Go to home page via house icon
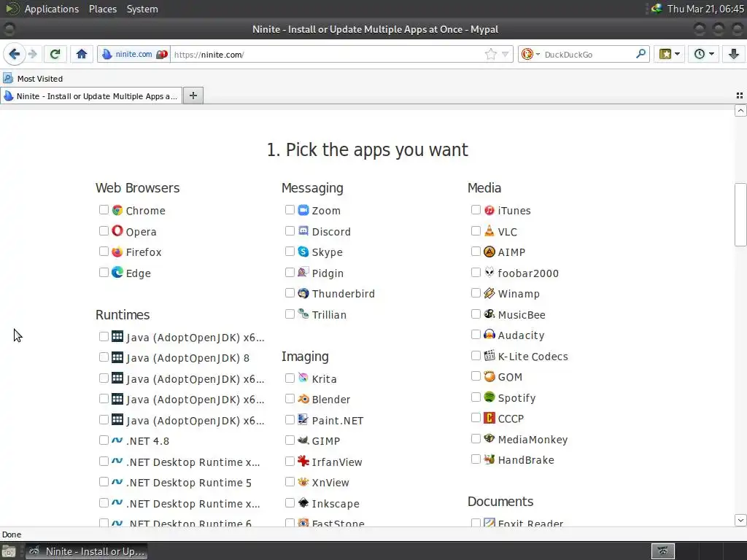The width and height of the screenshot is (747, 560). click(82, 54)
